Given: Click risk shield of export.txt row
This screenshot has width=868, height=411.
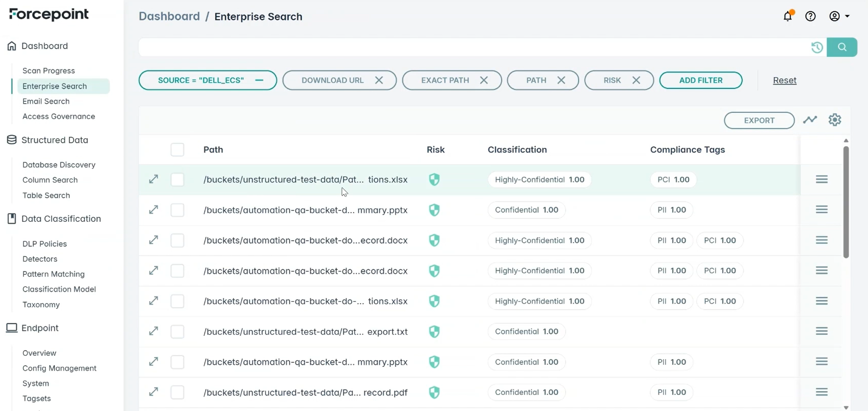Looking at the screenshot, I should pos(434,332).
